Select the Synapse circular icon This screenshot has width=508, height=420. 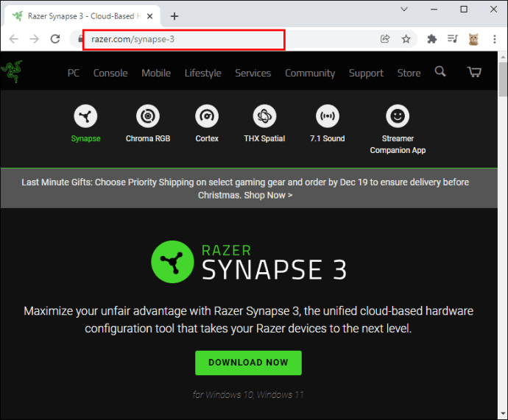click(85, 115)
